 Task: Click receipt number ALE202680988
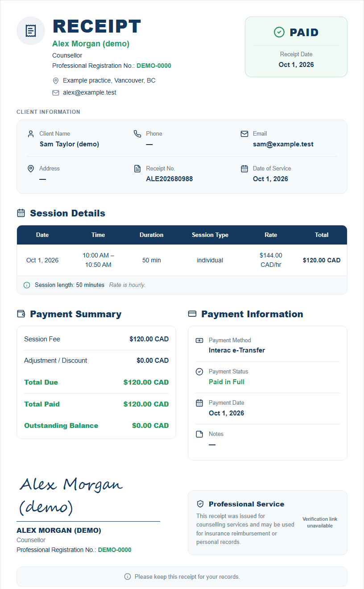170,179
